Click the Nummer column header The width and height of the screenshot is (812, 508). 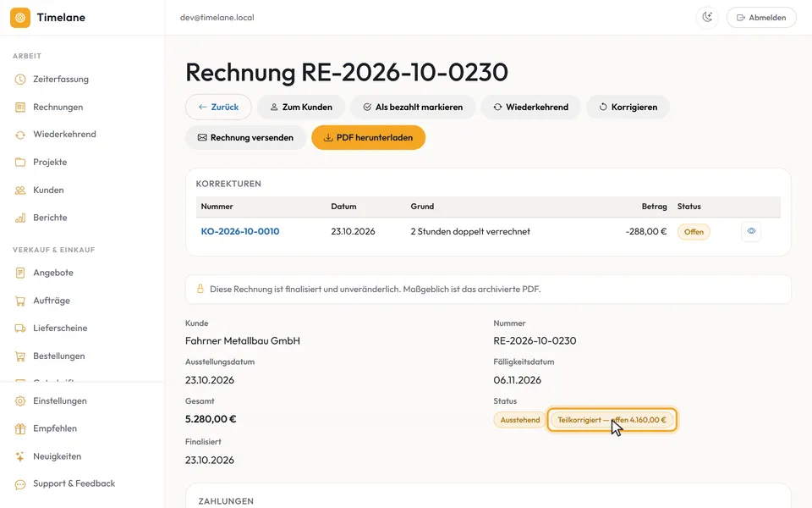[x=217, y=207]
